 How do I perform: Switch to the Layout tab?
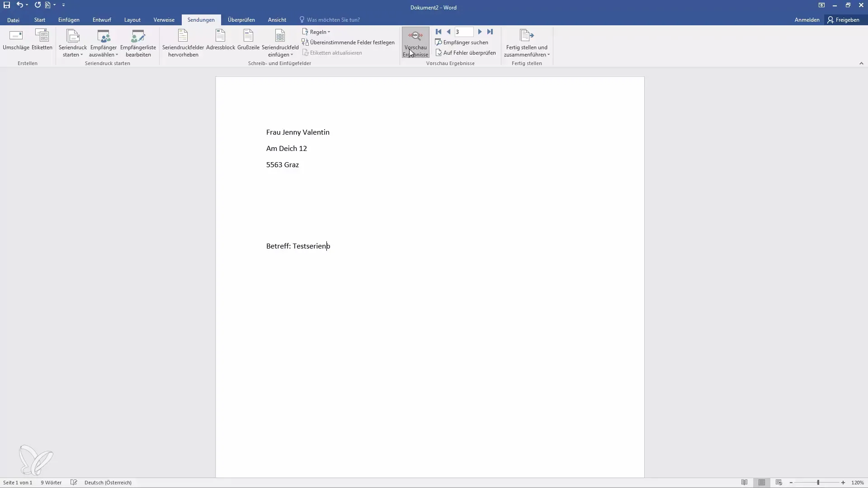[132, 20]
